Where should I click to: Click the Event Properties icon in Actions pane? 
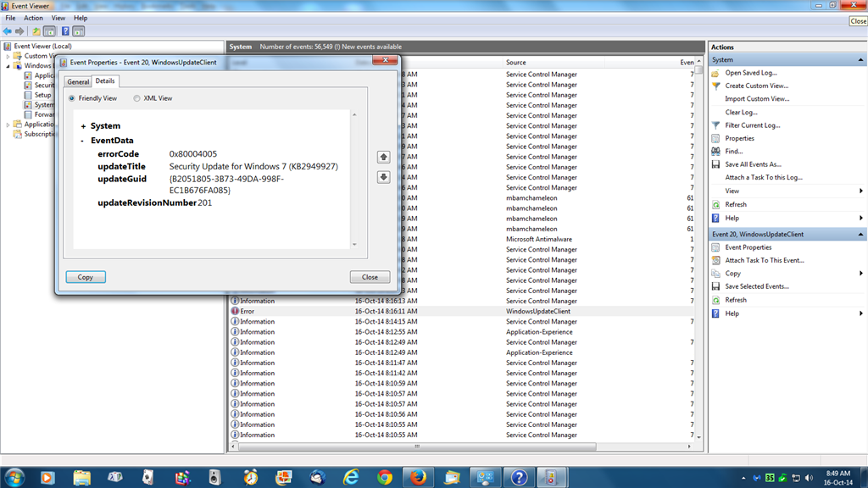coord(715,247)
